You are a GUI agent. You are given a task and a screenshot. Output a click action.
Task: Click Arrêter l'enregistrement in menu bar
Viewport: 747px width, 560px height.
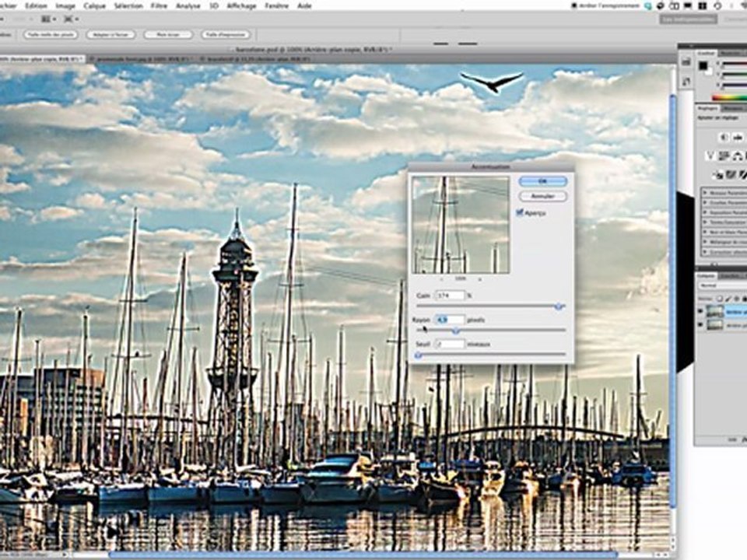coord(605,6)
